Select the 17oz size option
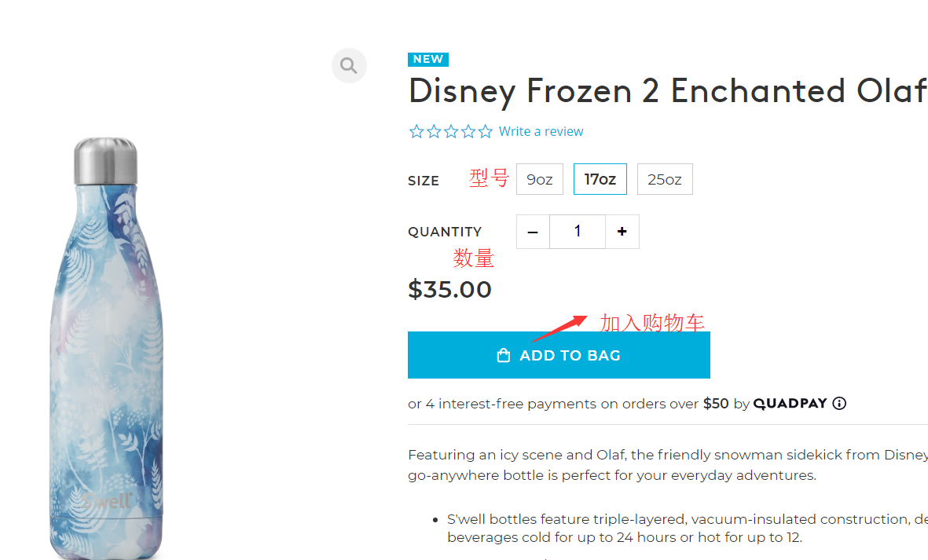Image resolution: width=928 pixels, height=560 pixels. tap(600, 179)
